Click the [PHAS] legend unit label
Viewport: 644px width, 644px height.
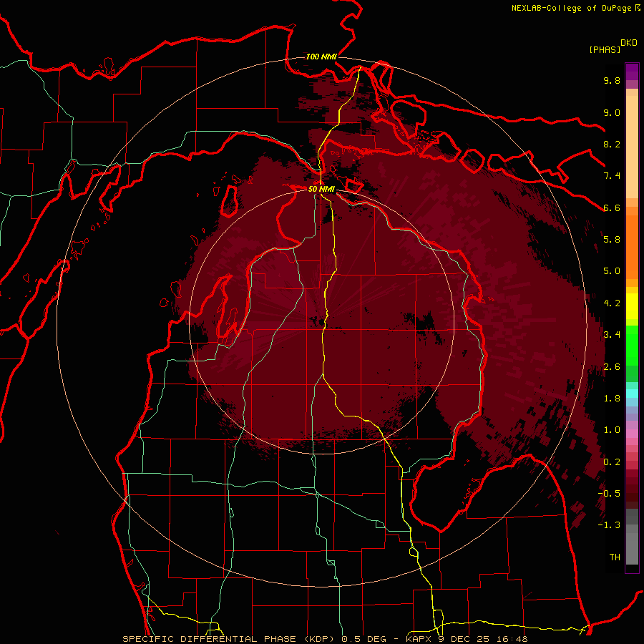click(605, 49)
